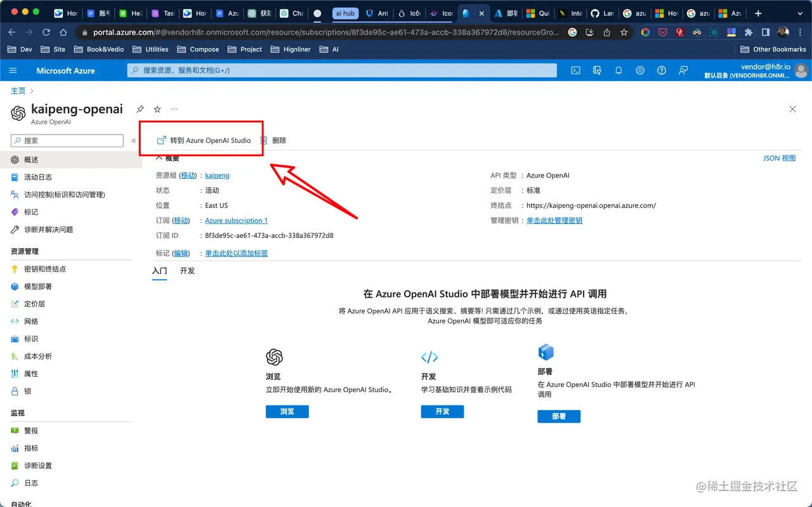Open a new browser tab
The width and height of the screenshot is (812, 507).
(758, 13)
